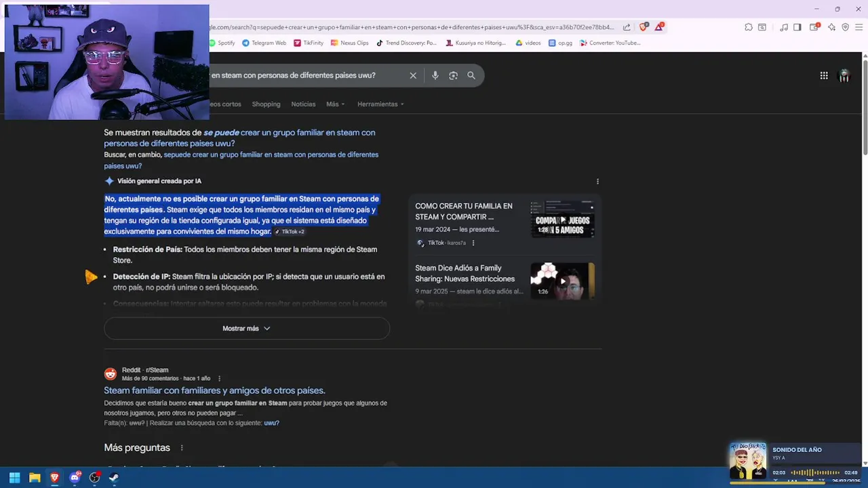Screen dimensions: 868x488
Task: Switch to Discord in the taskbar
Action: pos(75,477)
